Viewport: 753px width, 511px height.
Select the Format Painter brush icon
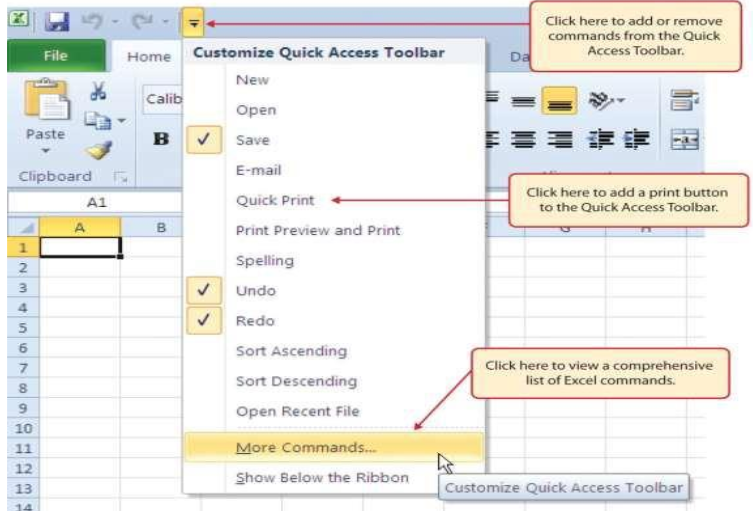pos(98,150)
